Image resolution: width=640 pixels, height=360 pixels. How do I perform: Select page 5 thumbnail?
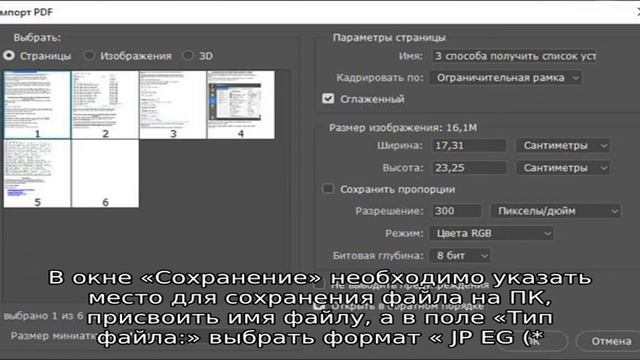[x=37, y=173]
